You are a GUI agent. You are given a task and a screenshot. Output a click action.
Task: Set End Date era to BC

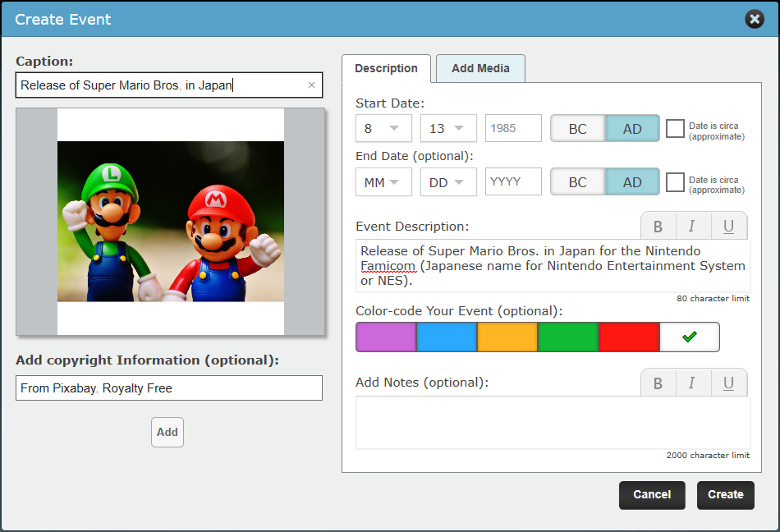[577, 182]
